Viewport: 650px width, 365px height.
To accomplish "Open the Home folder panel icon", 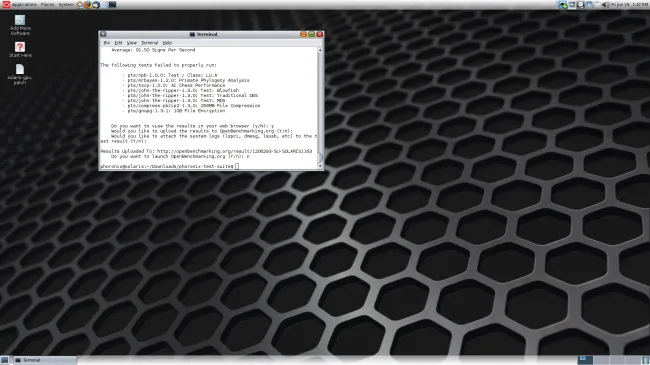I will [80, 5].
